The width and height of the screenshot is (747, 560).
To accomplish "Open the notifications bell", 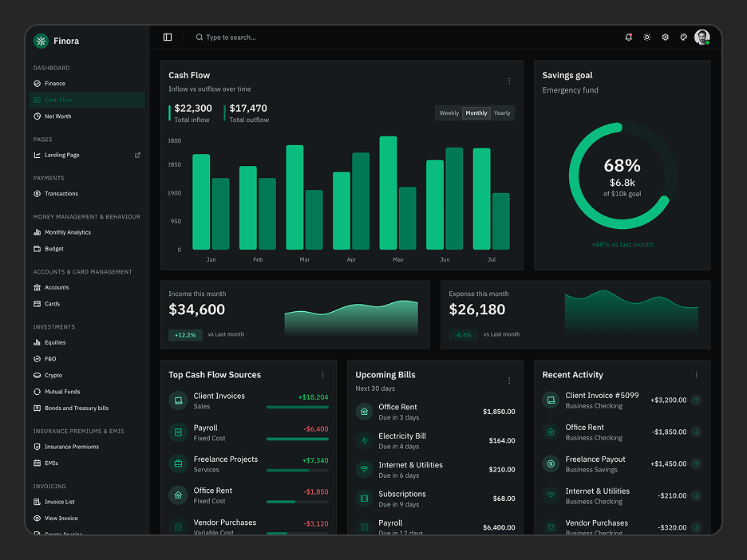I will (x=628, y=37).
